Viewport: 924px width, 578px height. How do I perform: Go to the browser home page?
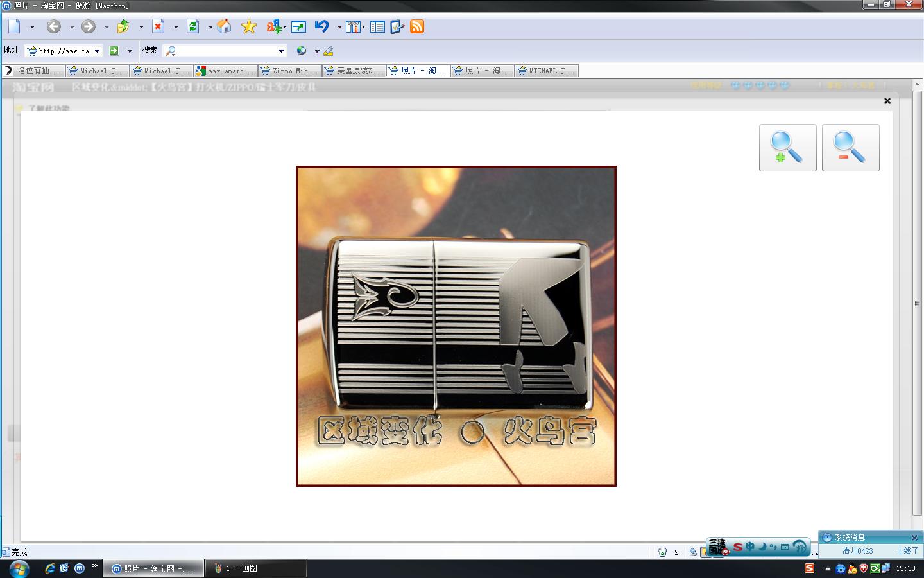coord(224,26)
